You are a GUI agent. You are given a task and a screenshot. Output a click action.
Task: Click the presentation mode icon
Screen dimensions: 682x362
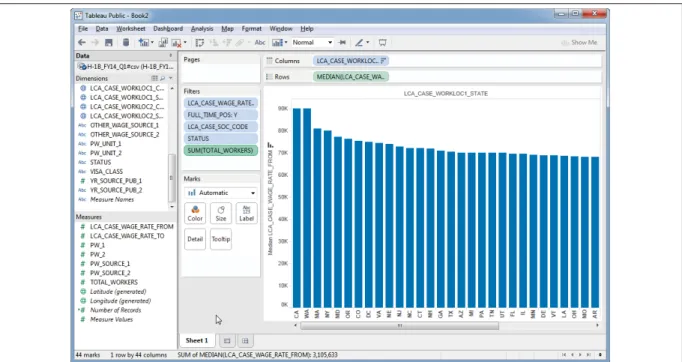[x=382, y=42]
